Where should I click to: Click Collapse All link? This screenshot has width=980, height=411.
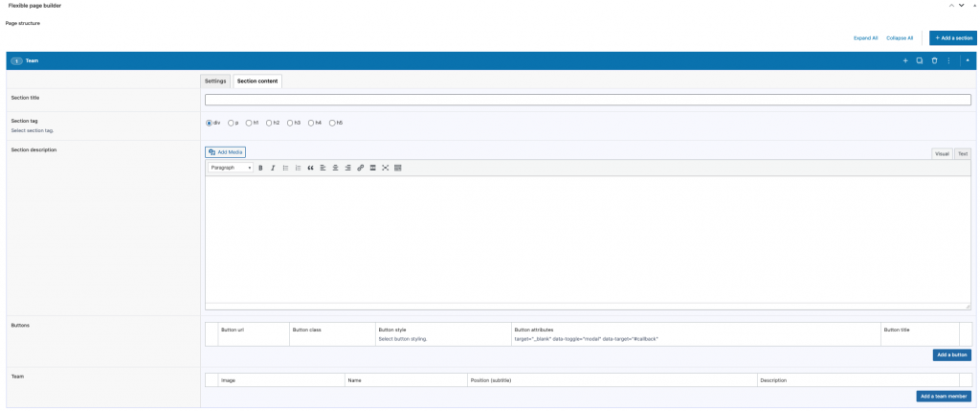[900, 38]
